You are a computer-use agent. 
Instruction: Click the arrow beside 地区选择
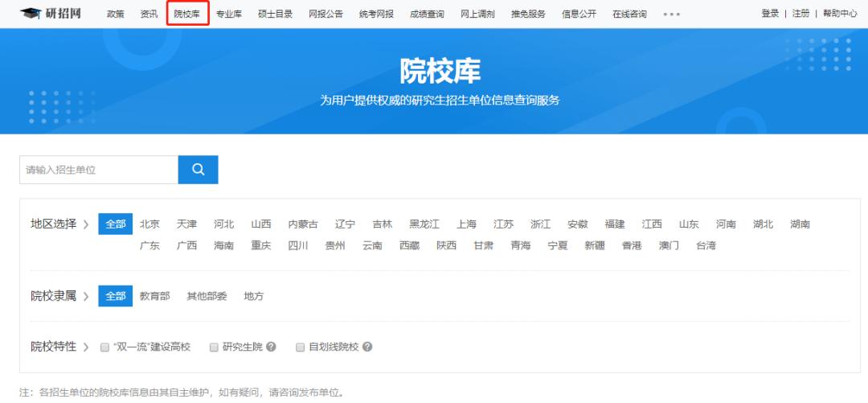[86, 224]
